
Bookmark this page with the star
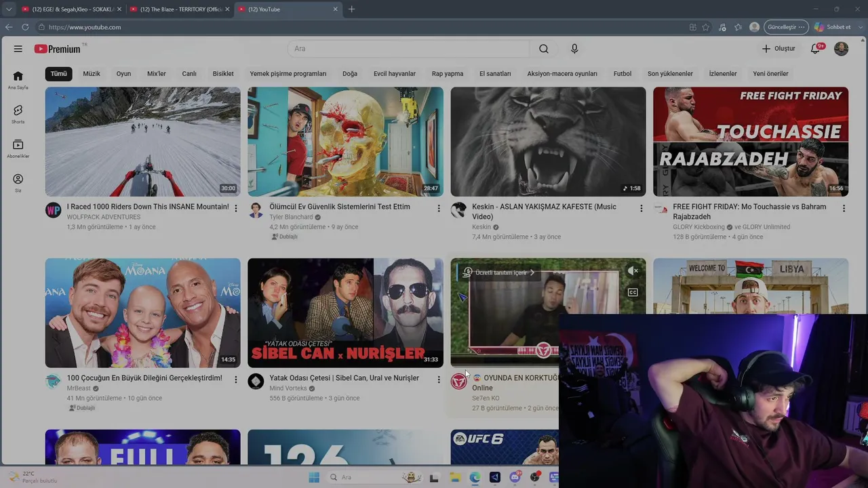point(706,27)
